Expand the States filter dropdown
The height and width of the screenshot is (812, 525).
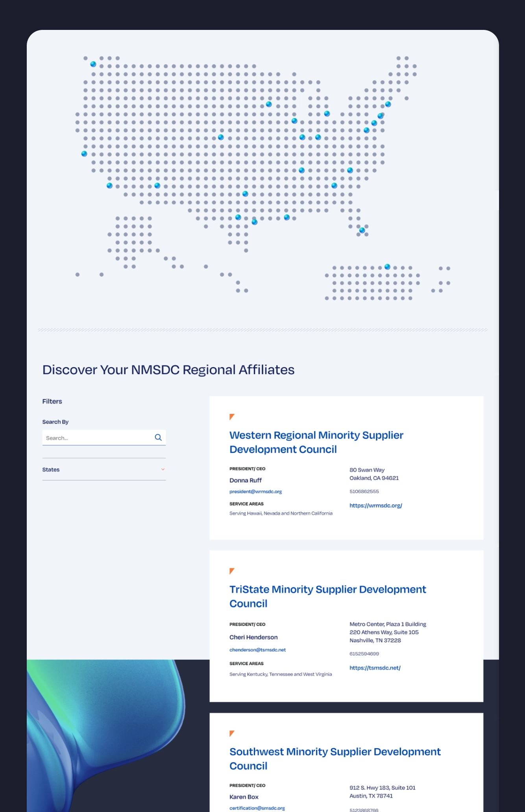tap(104, 469)
